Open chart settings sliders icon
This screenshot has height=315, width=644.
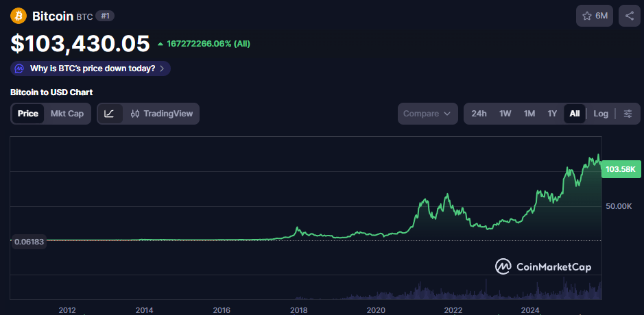click(x=628, y=114)
